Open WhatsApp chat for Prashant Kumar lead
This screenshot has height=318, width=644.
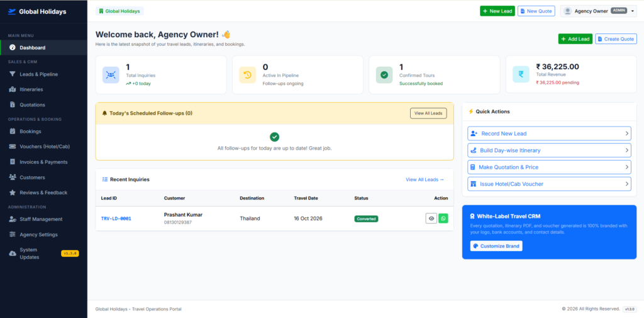tap(443, 219)
